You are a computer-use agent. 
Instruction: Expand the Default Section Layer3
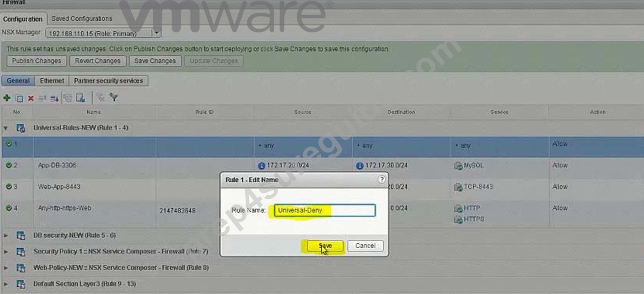pyautogui.click(x=6, y=284)
